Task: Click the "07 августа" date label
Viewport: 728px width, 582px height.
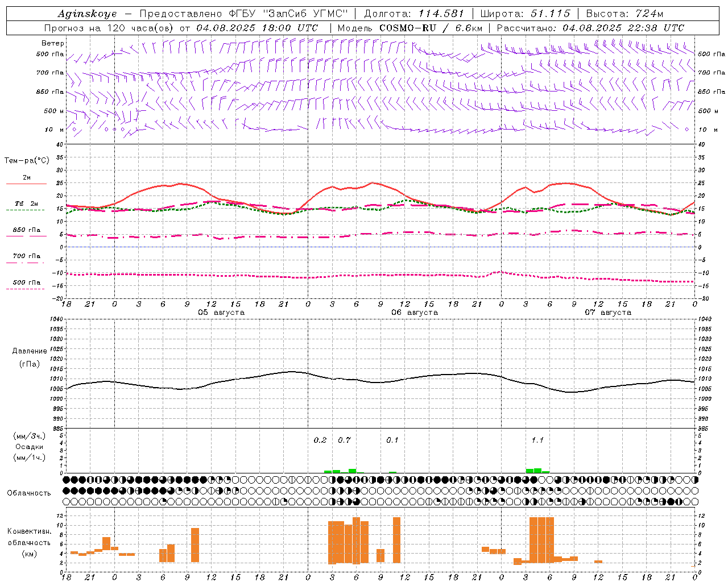Action: click(x=608, y=313)
